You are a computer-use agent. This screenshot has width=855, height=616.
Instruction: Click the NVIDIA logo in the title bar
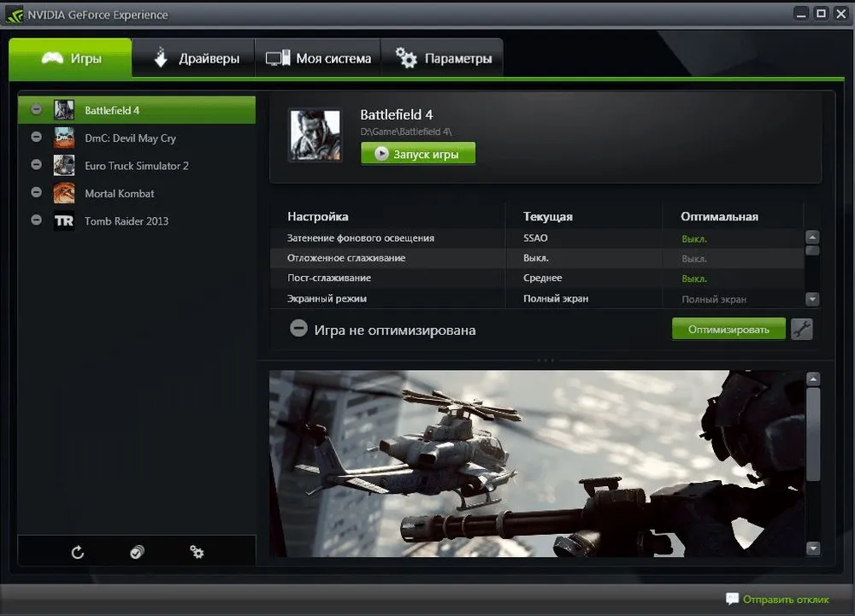coord(15,15)
